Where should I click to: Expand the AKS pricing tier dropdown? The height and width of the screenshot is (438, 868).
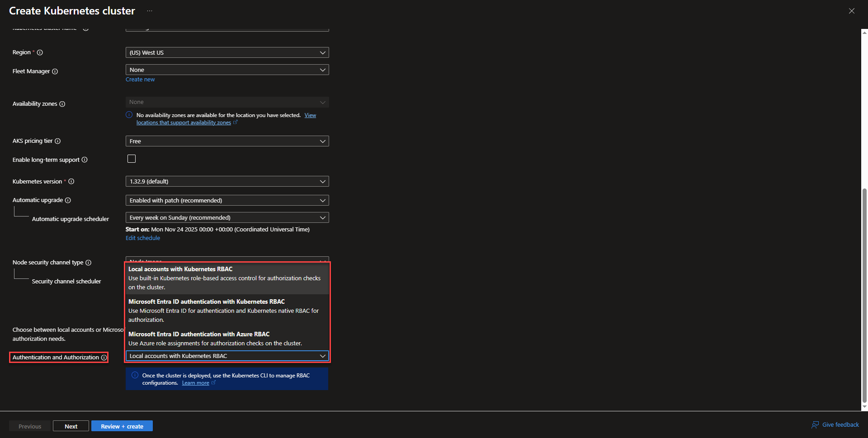coord(227,141)
